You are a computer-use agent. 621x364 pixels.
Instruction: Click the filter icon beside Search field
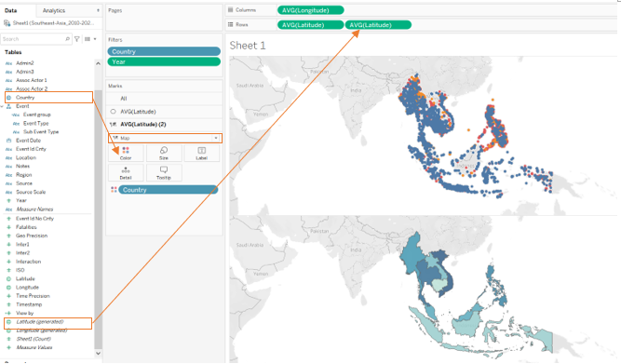pyautogui.click(x=77, y=39)
